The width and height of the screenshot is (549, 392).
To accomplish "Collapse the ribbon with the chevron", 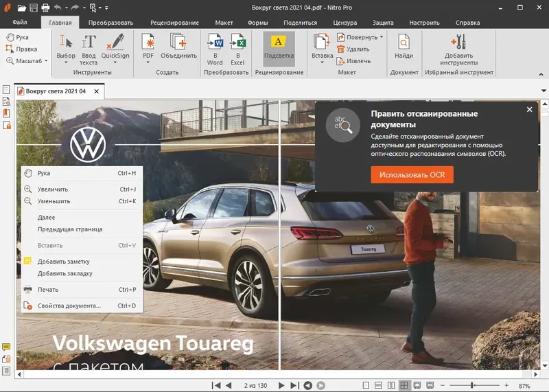I will pos(541,74).
